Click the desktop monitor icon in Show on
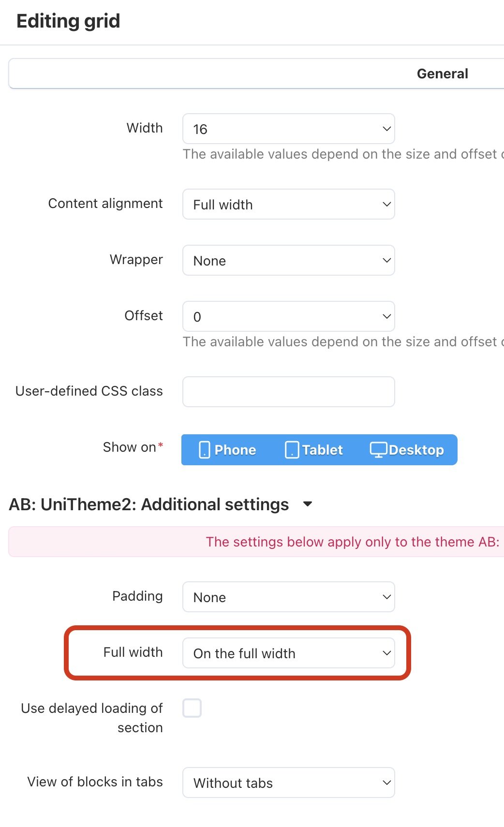Screen dimensions: 504x827 point(378,450)
